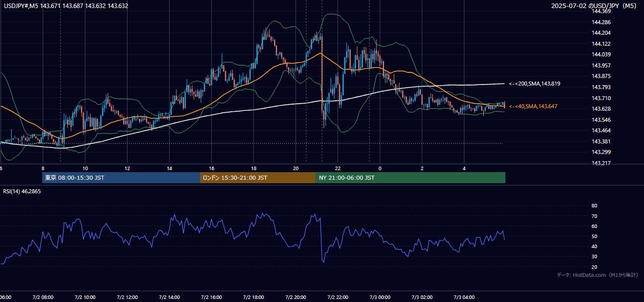
Task: Click the 7/2 10:00 bottom time label
Action: click(85, 297)
